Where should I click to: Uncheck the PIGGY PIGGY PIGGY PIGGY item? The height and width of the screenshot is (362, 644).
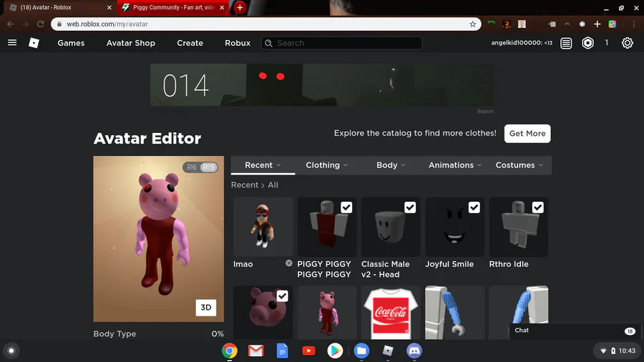click(346, 207)
